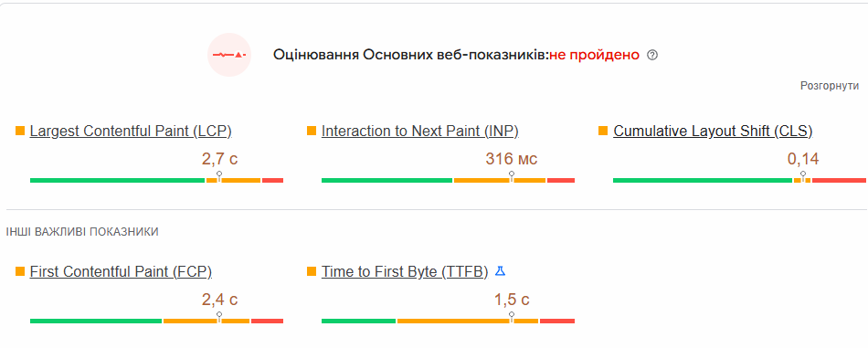868x348 pixels.
Task: Click the INP marker pin on bar
Action: [x=512, y=176]
